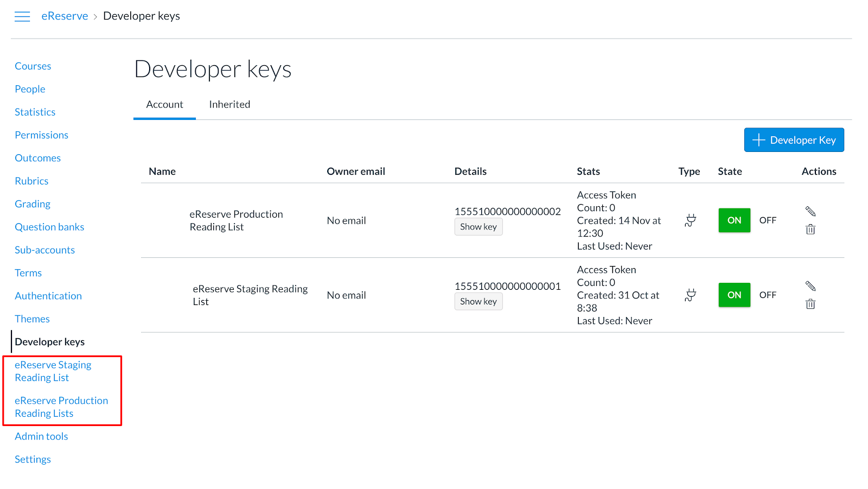Click the plug type icon for Staging key
The width and height of the screenshot is (868, 489).
690,295
